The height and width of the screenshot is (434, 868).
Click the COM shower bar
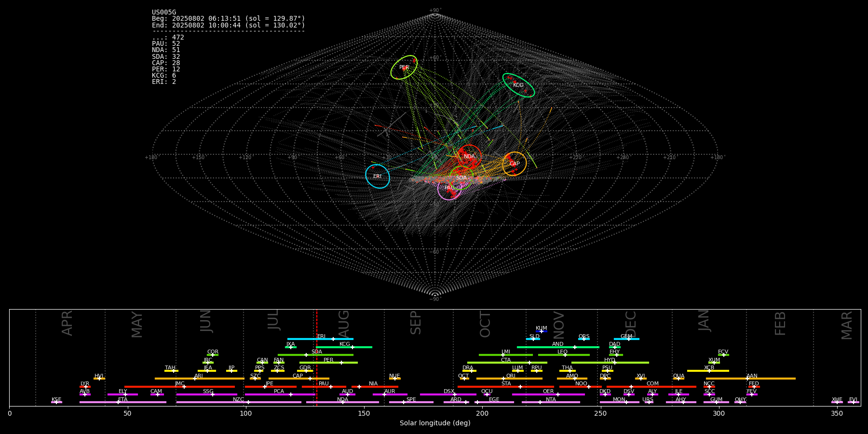pos(652,386)
